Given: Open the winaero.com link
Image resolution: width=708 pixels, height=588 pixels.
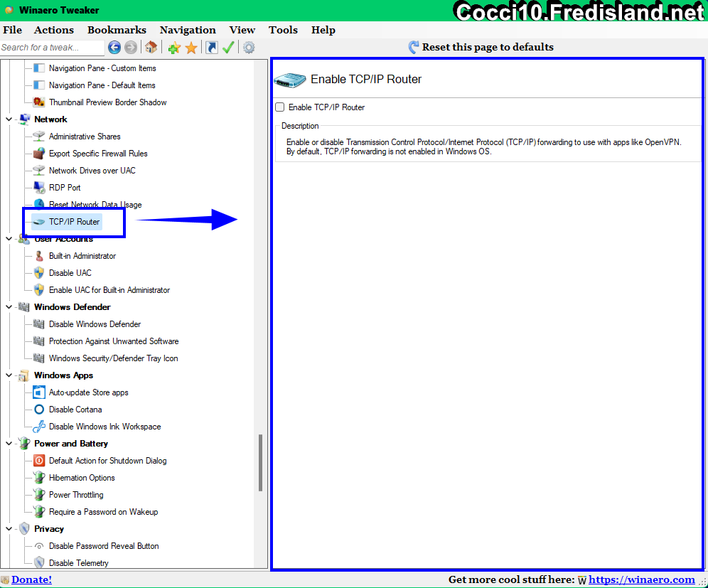Looking at the screenshot, I should (642, 579).
